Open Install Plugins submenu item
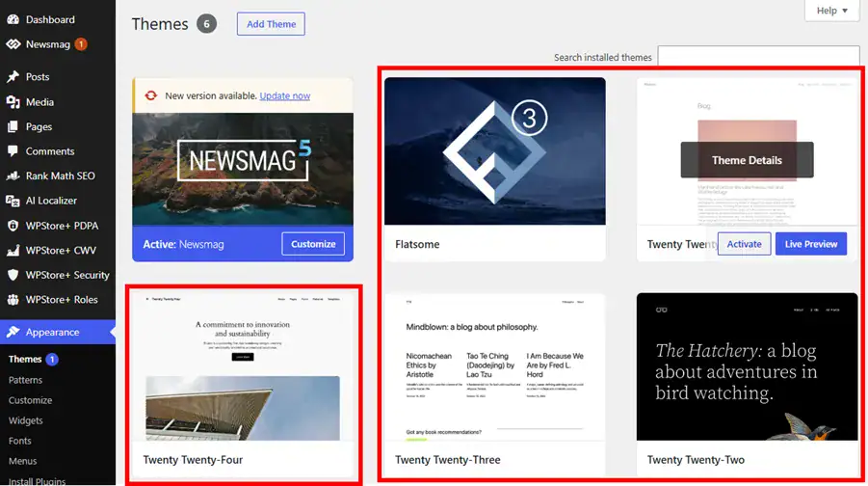The image size is (868, 486). (37, 481)
